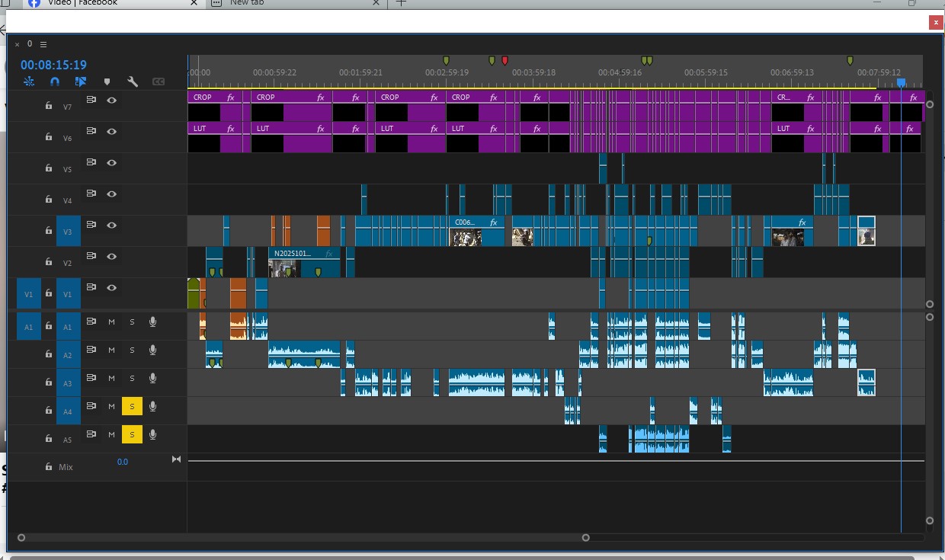Click the fx badge on the first CROP clip
The image size is (945, 560).
229,97
